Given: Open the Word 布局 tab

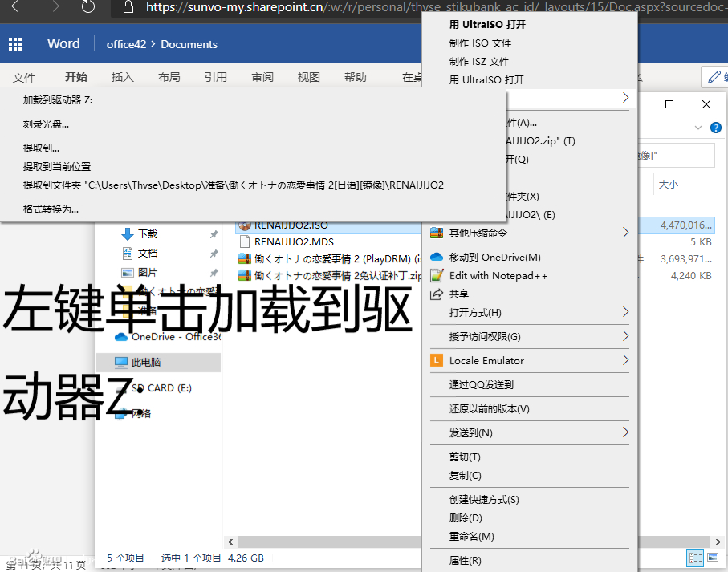Looking at the screenshot, I should click(x=169, y=77).
